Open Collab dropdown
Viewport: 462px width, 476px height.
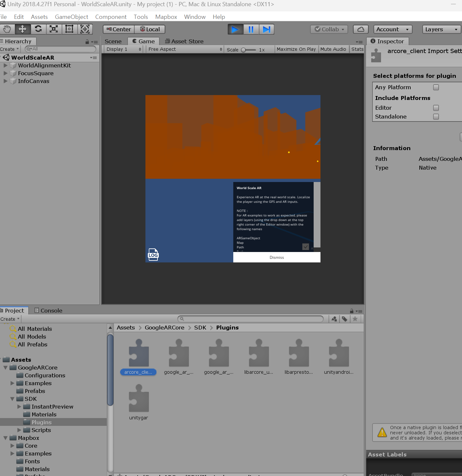(329, 29)
